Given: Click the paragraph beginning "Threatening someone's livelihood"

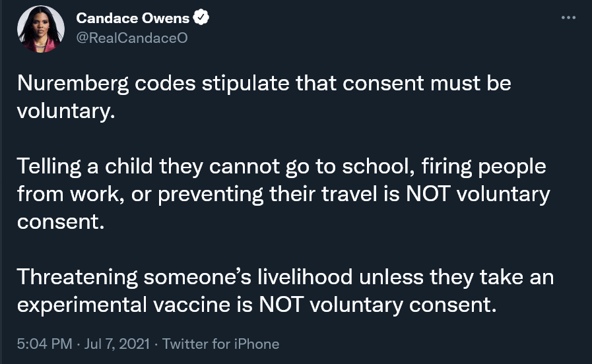Looking at the screenshot, I should click(285, 290).
